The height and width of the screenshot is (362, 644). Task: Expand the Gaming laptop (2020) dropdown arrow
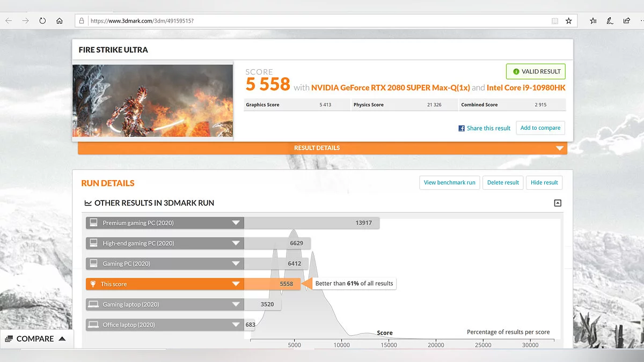point(235,305)
